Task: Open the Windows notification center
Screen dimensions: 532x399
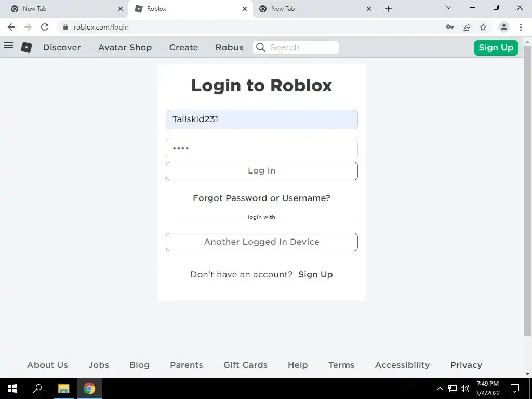Action: [x=515, y=389]
